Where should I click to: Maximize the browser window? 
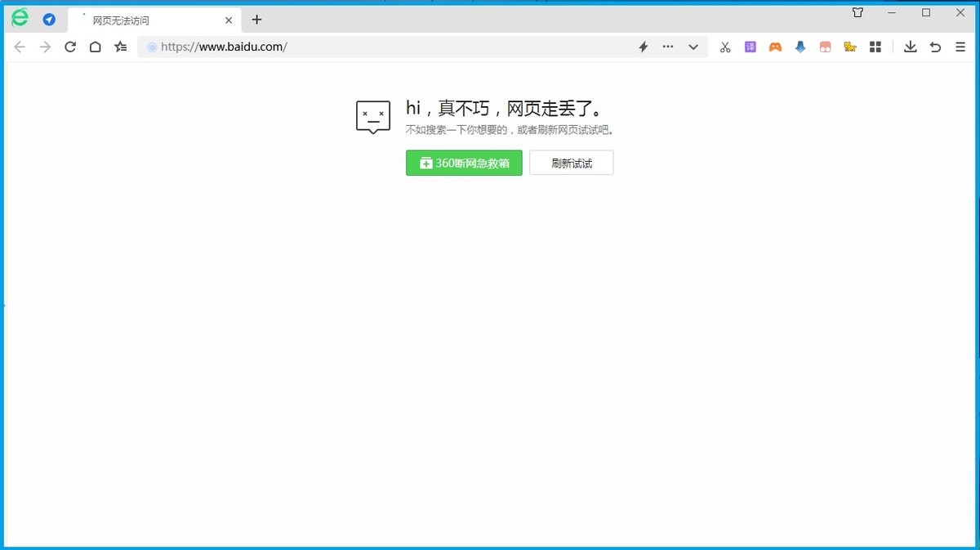tap(926, 12)
